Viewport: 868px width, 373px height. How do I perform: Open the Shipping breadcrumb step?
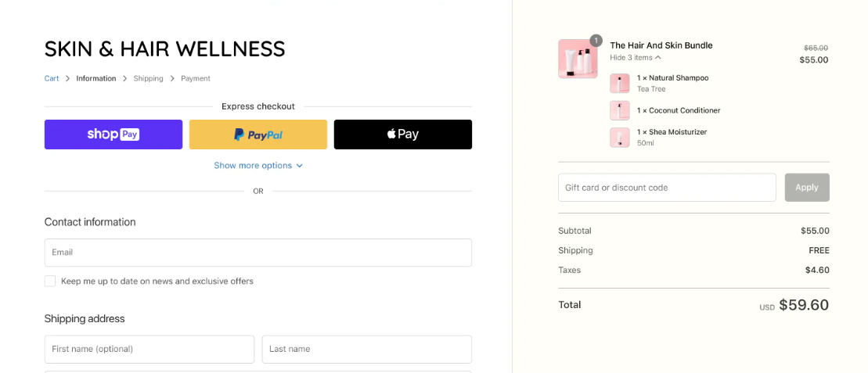click(149, 78)
